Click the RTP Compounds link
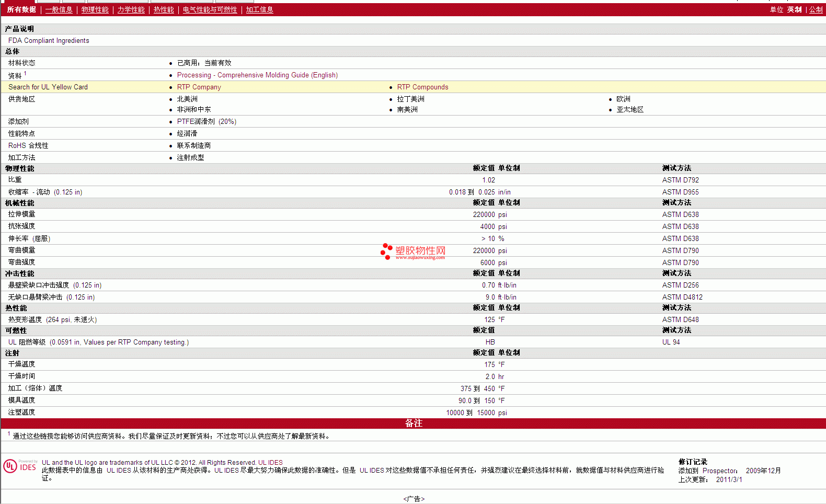 [422, 87]
